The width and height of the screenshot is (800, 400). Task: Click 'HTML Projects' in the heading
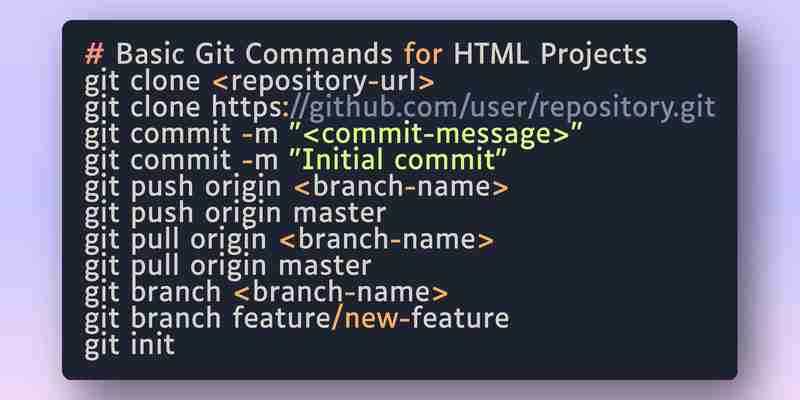(x=551, y=54)
